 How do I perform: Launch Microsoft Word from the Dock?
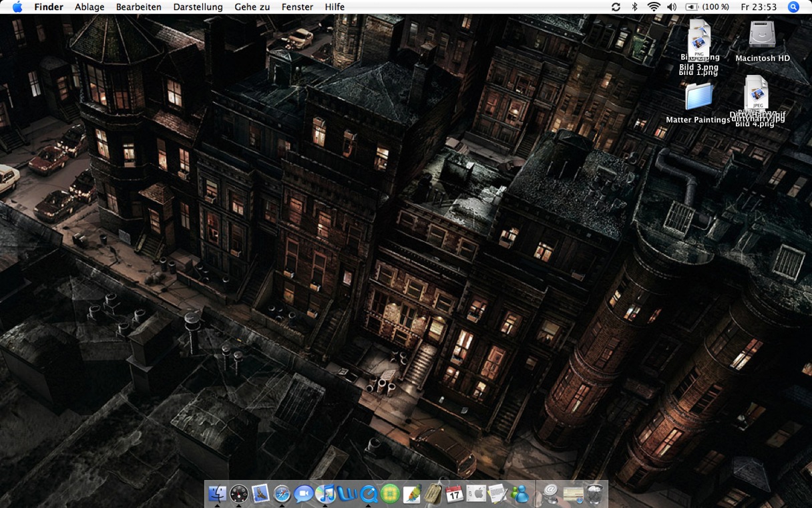pyautogui.click(x=347, y=493)
